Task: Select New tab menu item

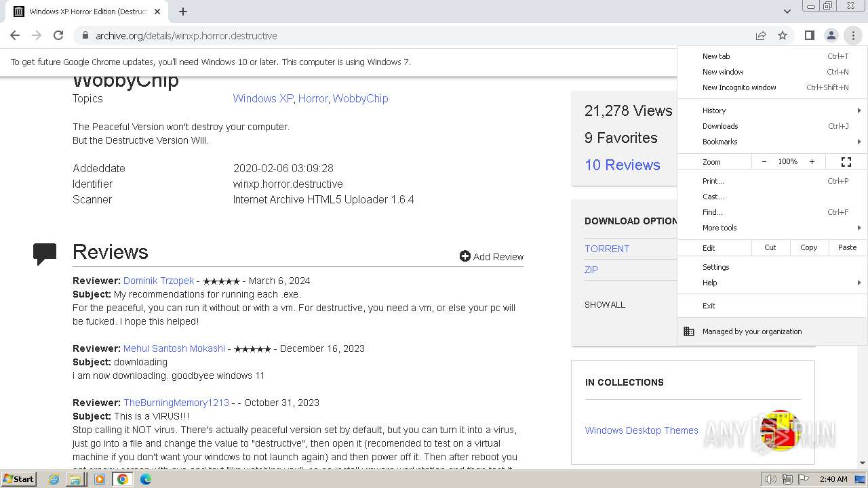Action: tap(772, 56)
